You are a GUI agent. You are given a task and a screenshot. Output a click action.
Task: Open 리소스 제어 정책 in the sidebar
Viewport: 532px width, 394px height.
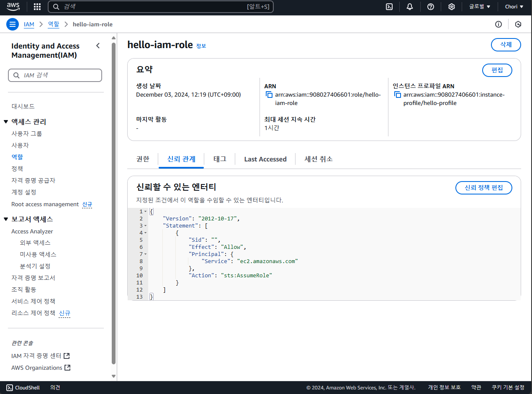point(33,313)
